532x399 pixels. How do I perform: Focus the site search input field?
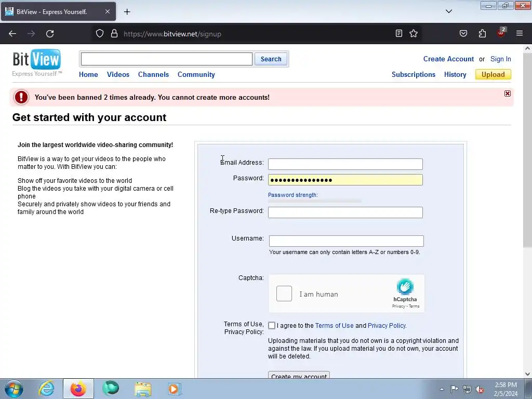[167, 59]
